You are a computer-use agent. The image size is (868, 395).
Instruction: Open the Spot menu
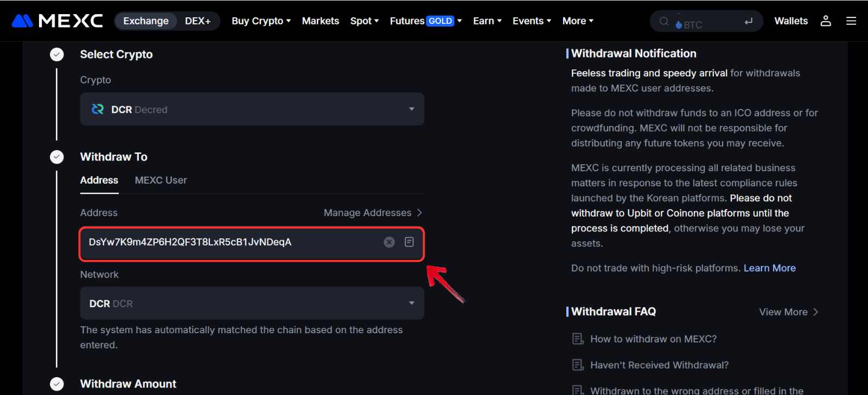pos(365,21)
